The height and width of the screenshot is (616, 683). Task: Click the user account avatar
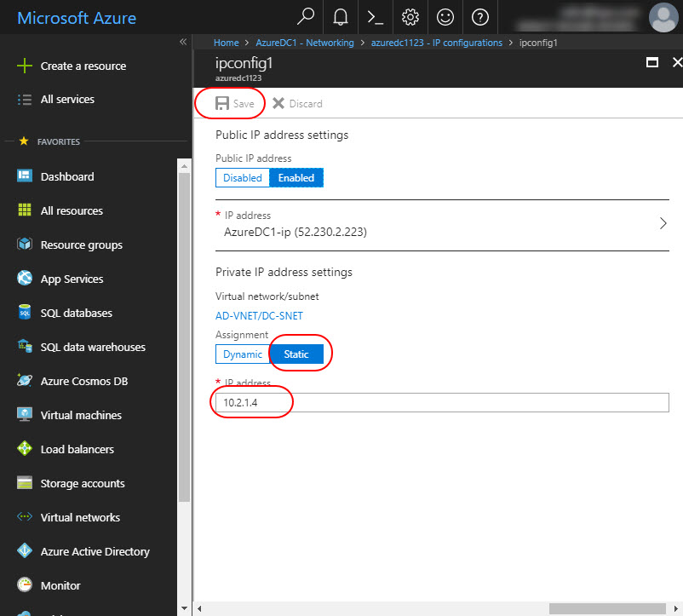click(663, 17)
